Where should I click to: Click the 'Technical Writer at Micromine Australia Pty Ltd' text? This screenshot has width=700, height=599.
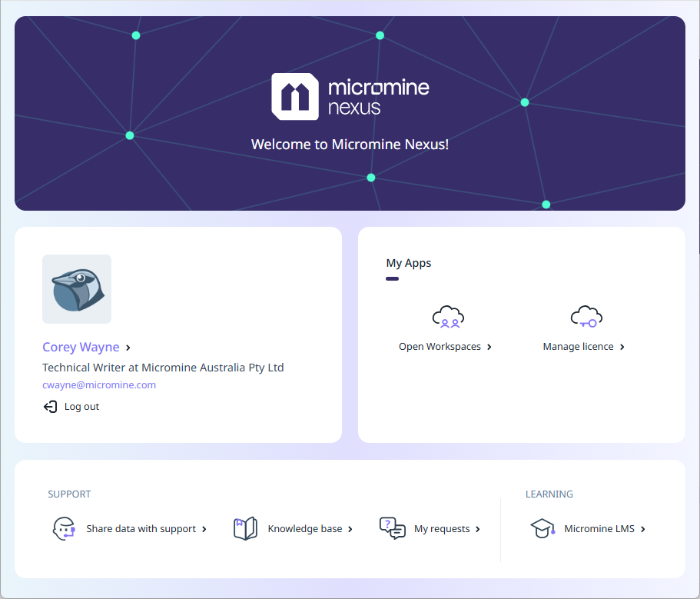pyautogui.click(x=163, y=368)
